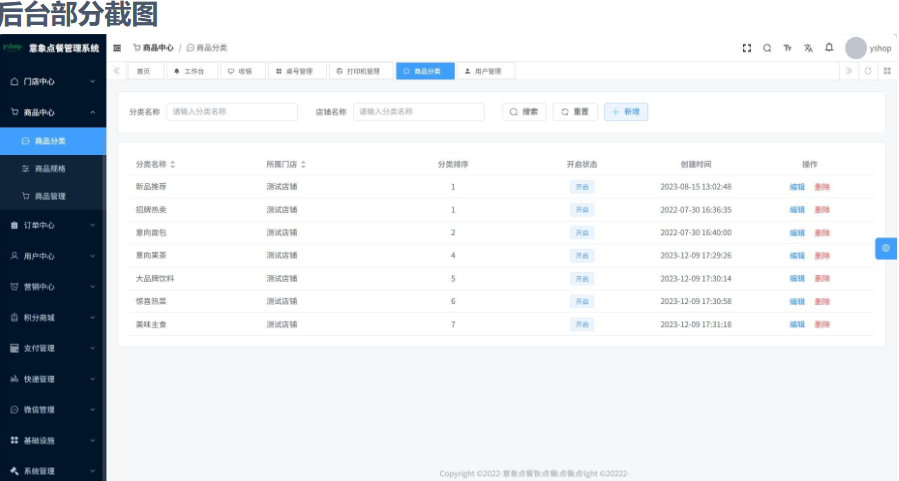Viewport: 899px width, 481px height.
Task: Expand the 订单中心 menu chevron
Action: coord(92,225)
